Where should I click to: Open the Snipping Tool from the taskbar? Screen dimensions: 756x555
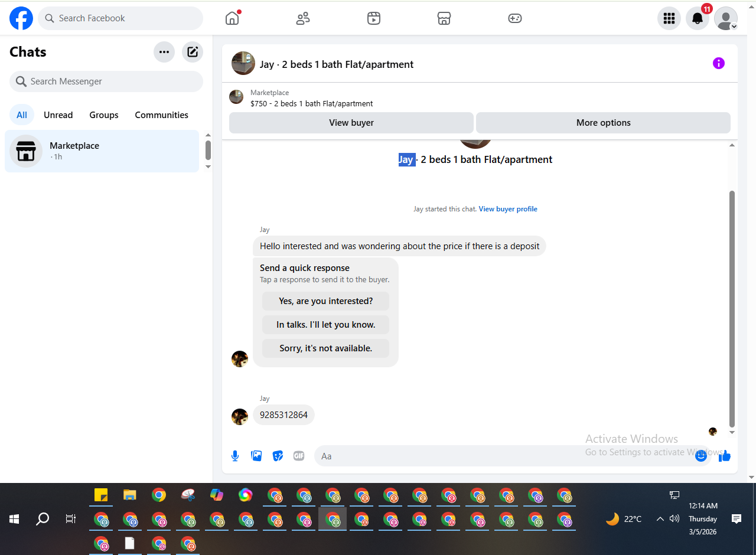point(188,495)
